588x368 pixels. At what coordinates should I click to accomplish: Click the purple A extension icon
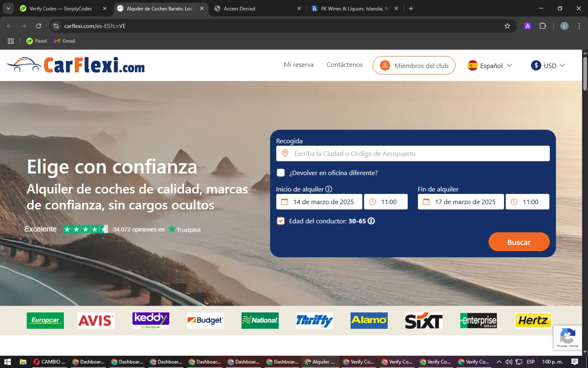pos(528,26)
